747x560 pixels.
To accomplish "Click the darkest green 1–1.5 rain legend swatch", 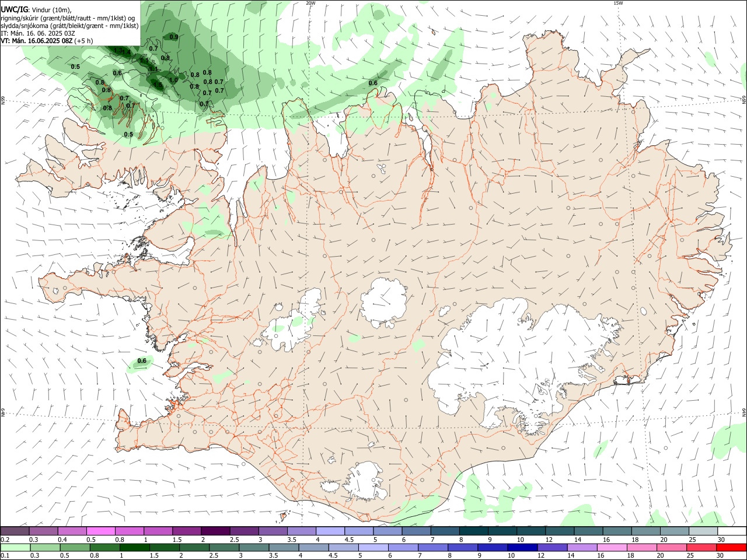I will pos(135,548).
